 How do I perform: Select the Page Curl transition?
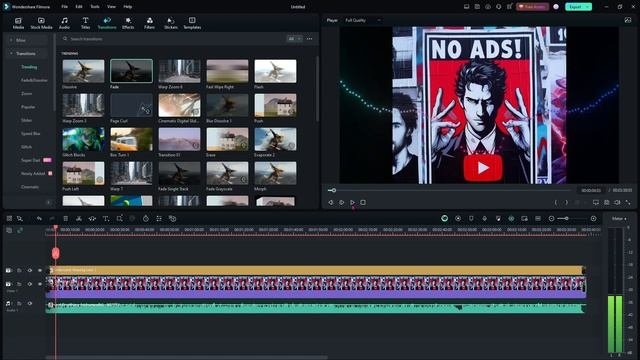tap(131, 105)
